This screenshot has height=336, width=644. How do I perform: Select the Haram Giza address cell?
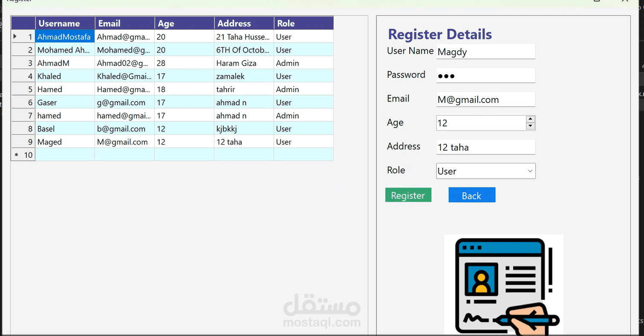pos(244,63)
